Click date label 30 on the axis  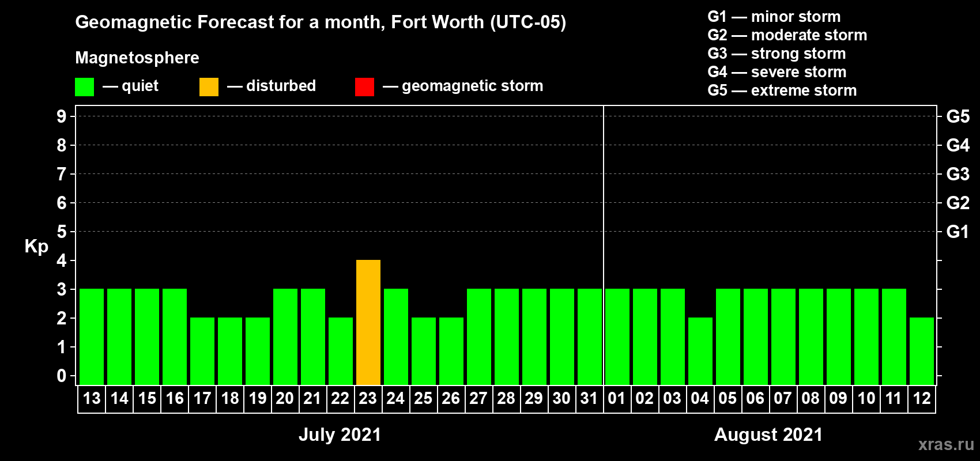point(561,399)
